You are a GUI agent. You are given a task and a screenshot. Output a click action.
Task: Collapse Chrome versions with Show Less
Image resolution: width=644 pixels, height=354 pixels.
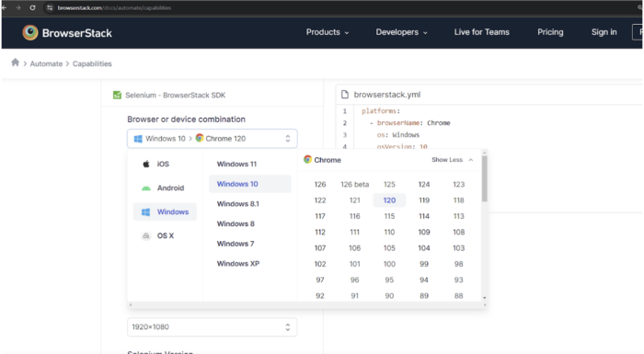[452, 160]
